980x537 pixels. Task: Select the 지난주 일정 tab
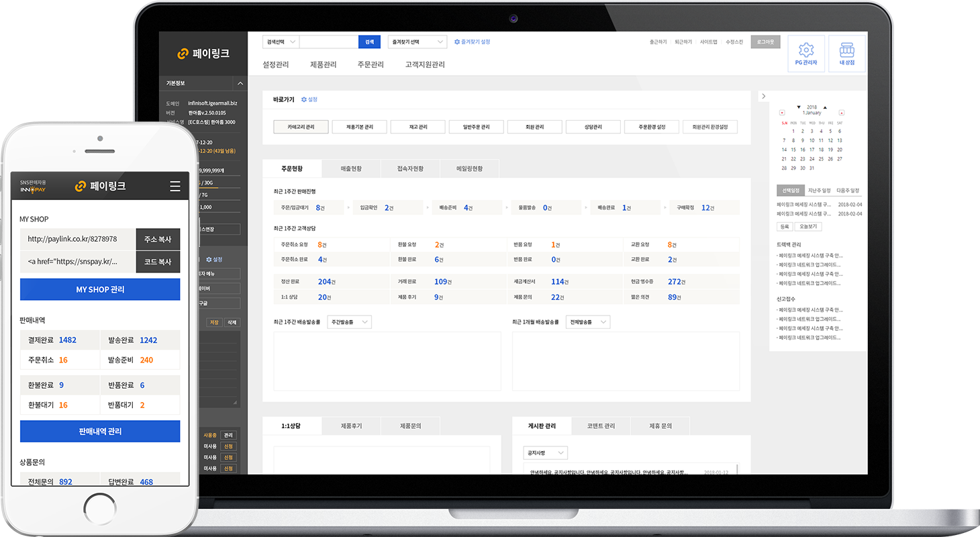pos(819,191)
